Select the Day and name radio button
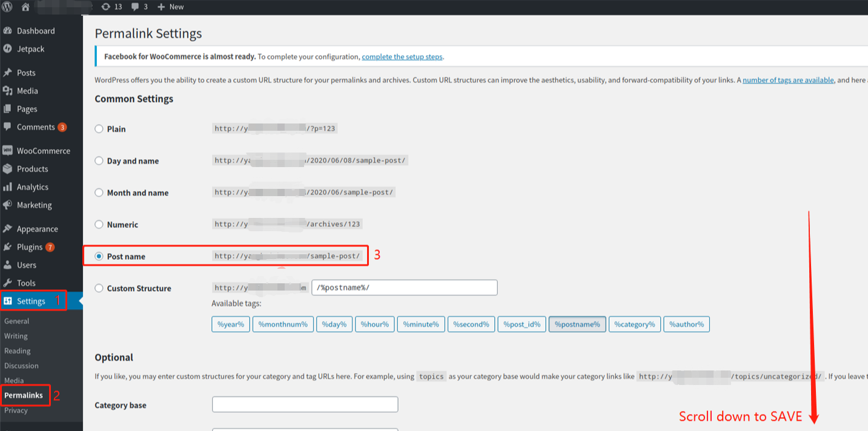Screen dimensions: 868x431 (99, 161)
